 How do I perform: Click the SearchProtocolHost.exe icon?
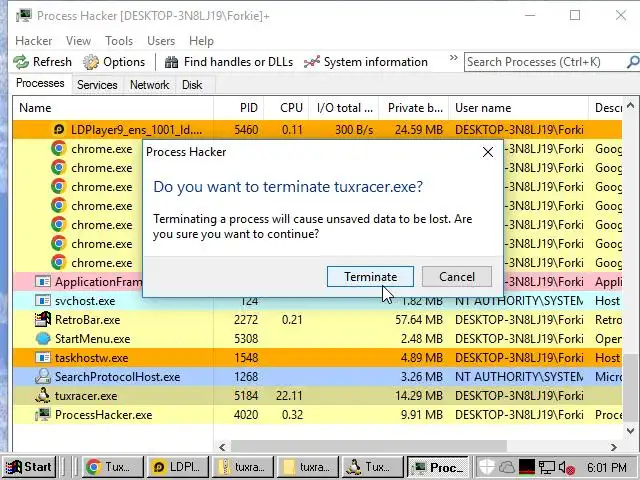[x=43, y=377]
